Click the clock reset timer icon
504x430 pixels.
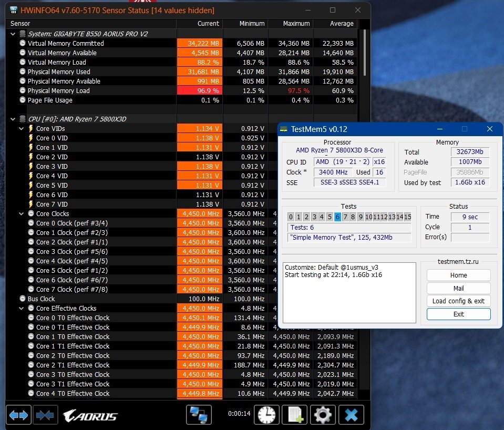(266, 415)
